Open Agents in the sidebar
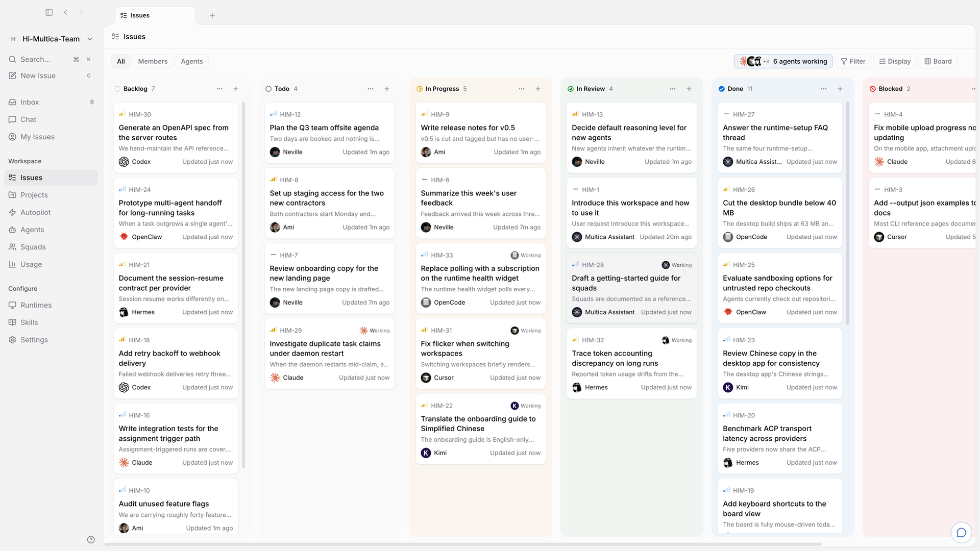 (x=51, y=230)
